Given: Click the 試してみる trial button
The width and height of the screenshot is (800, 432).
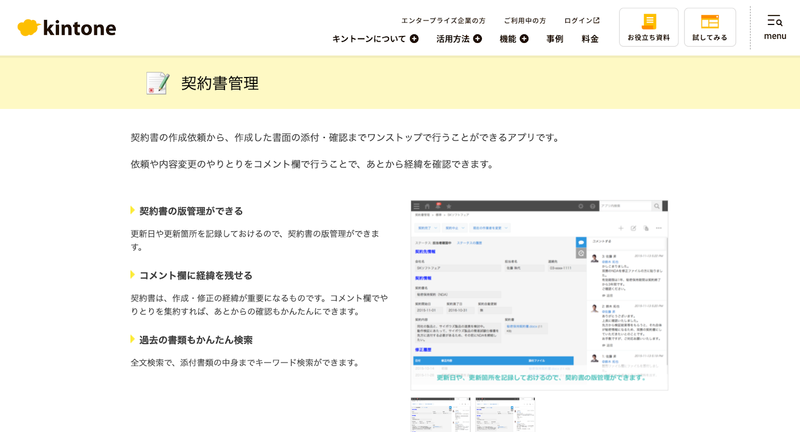Looking at the screenshot, I should click(710, 28).
